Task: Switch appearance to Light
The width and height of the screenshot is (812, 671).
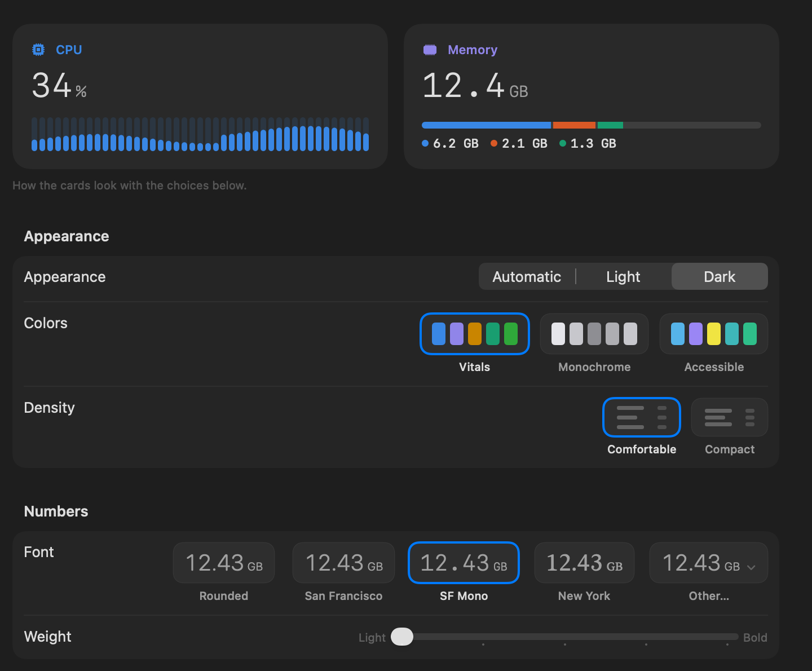Action: coord(623,276)
